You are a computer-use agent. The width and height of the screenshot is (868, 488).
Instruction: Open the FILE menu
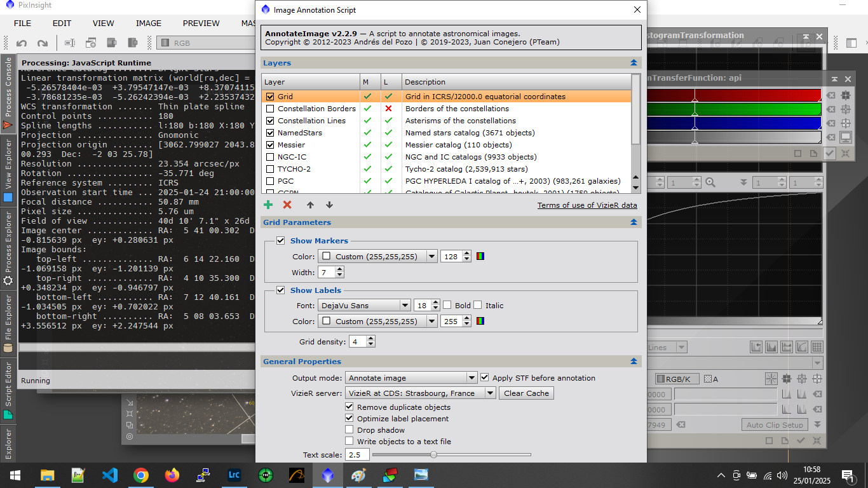pos(22,23)
